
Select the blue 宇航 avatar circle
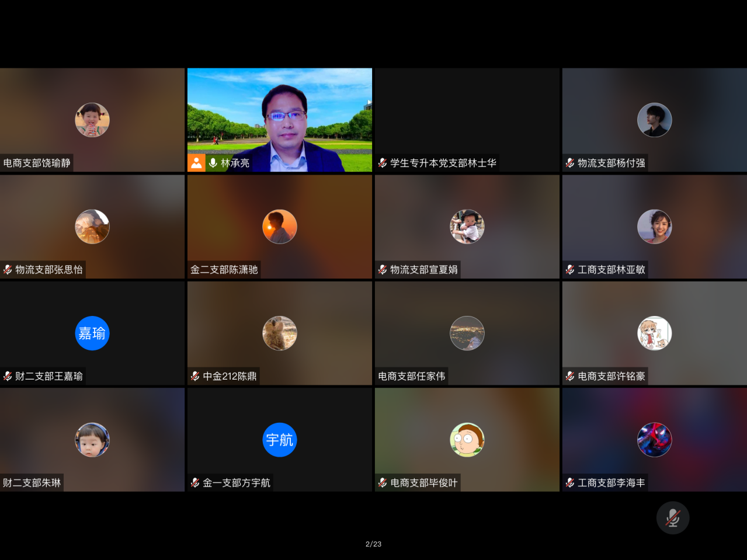pyautogui.click(x=280, y=440)
